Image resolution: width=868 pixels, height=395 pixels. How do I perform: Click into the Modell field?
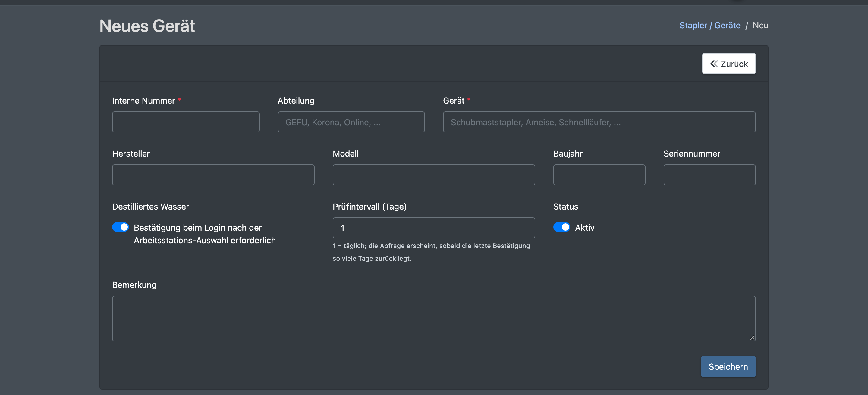(x=434, y=175)
